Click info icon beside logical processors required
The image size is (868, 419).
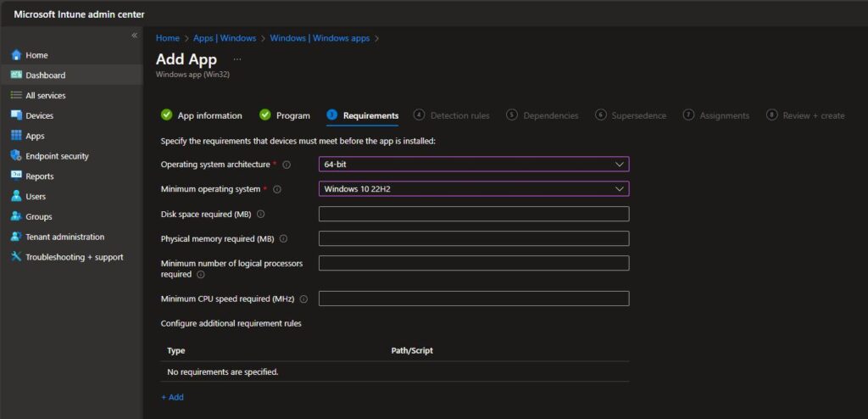[201, 274]
